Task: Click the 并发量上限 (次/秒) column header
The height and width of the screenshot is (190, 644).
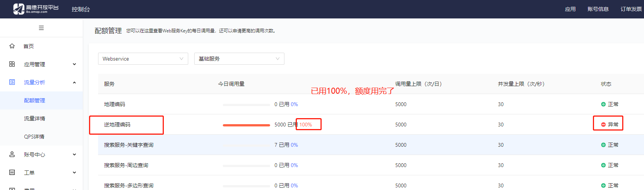Action: 521,84
